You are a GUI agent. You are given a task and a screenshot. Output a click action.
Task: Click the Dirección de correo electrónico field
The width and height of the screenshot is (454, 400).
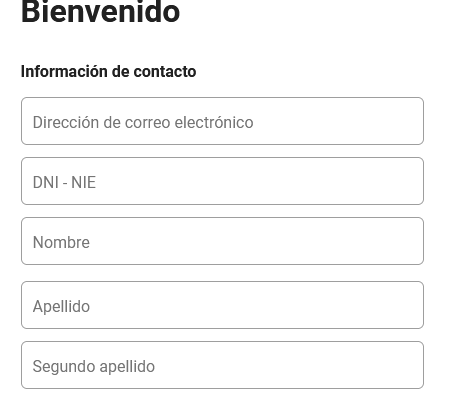[x=222, y=121]
